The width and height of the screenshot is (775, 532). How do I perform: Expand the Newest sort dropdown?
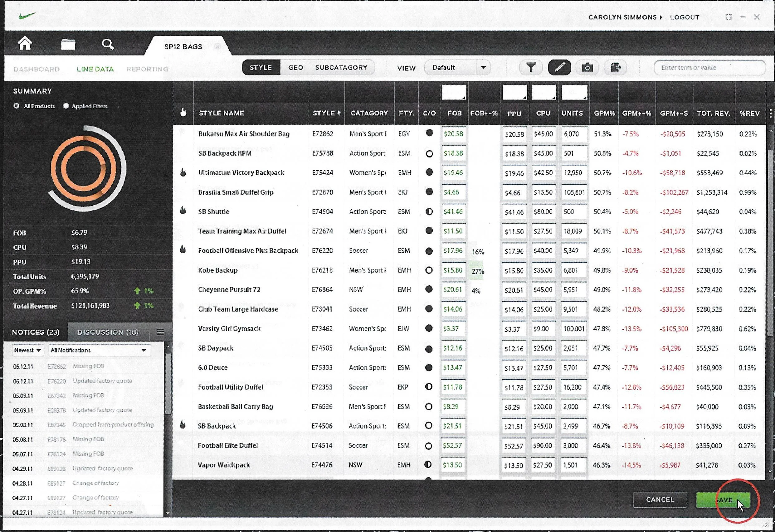[x=28, y=350]
